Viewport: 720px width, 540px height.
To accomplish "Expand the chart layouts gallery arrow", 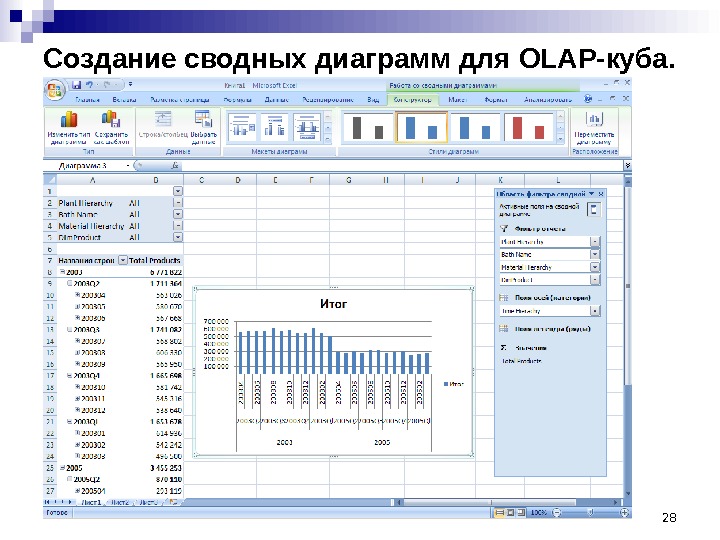I will tap(328, 138).
